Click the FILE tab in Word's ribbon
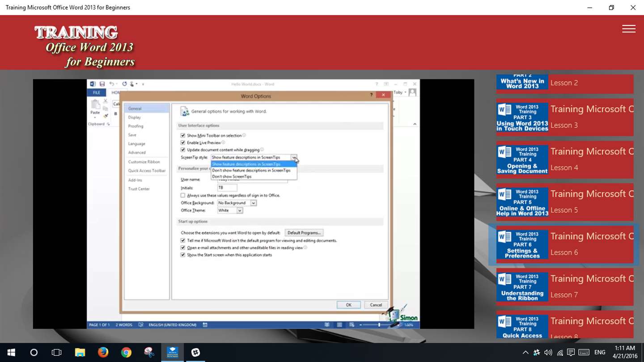Screen dimensions: 644x362 (x=97, y=93)
